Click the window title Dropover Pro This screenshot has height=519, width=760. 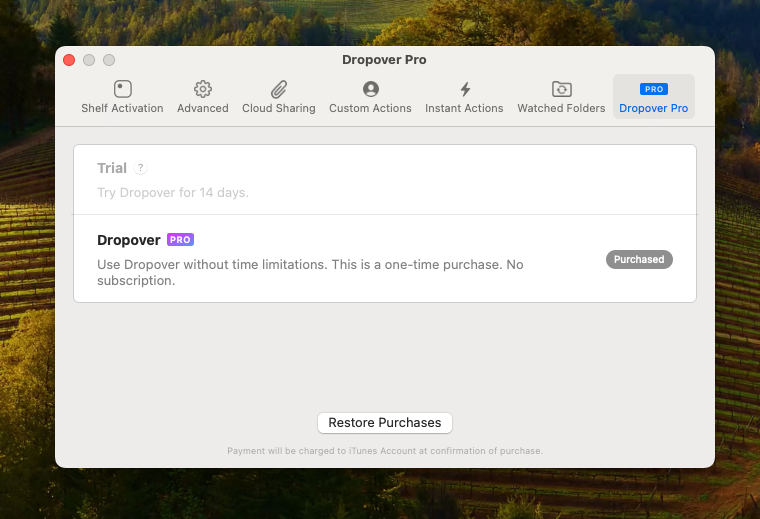[384, 60]
